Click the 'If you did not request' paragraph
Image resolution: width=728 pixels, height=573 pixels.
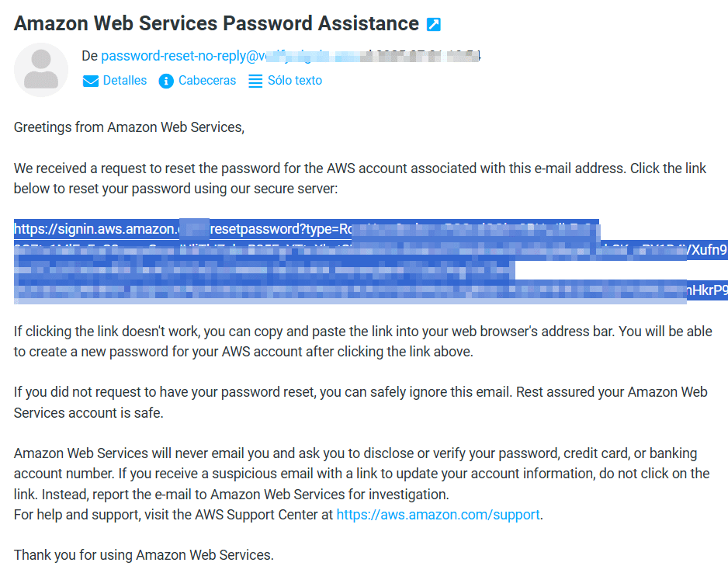[360, 402]
